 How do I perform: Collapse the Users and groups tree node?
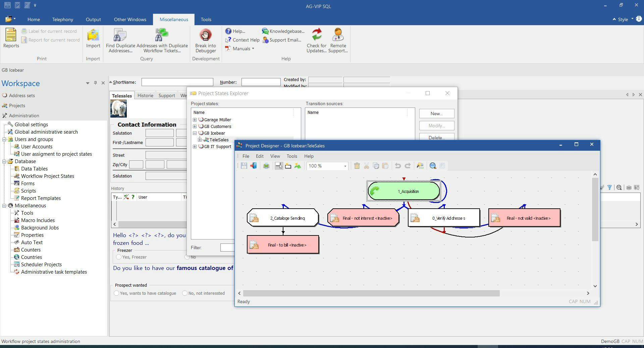tap(4, 139)
